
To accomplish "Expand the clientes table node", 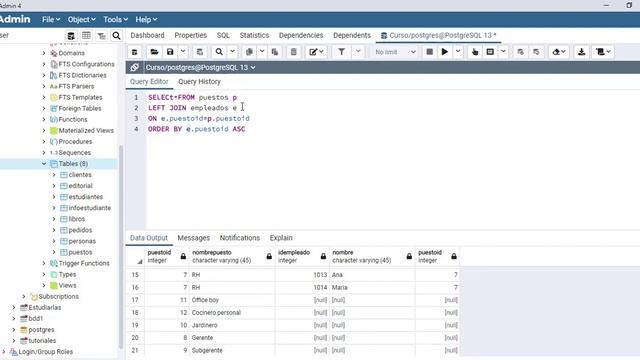I will click(54, 175).
